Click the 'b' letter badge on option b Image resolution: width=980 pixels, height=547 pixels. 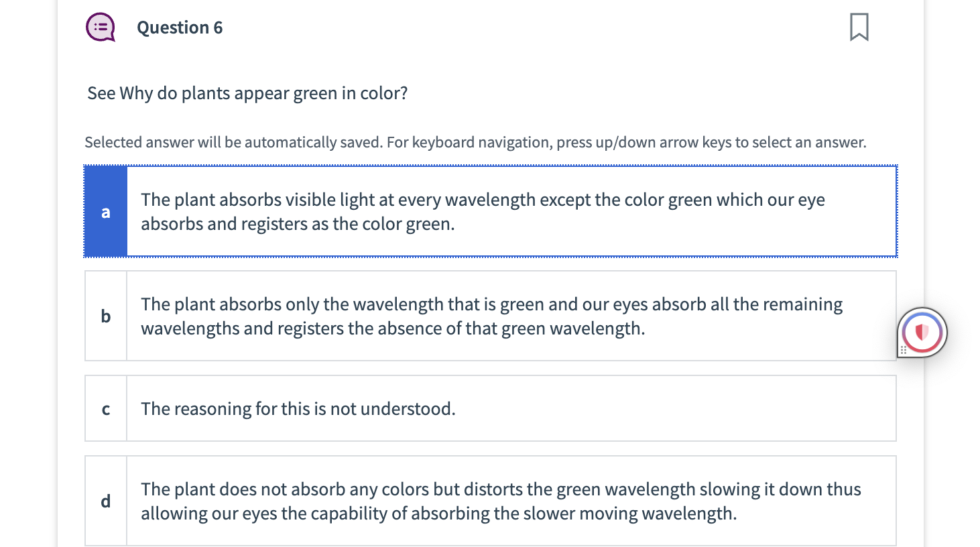pyautogui.click(x=105, y=315)
